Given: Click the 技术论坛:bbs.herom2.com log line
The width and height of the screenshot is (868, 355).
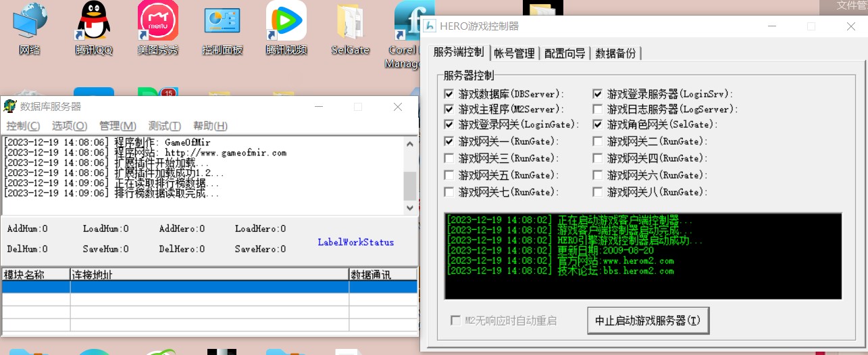Looking at the screenshot, I should 560,270.
